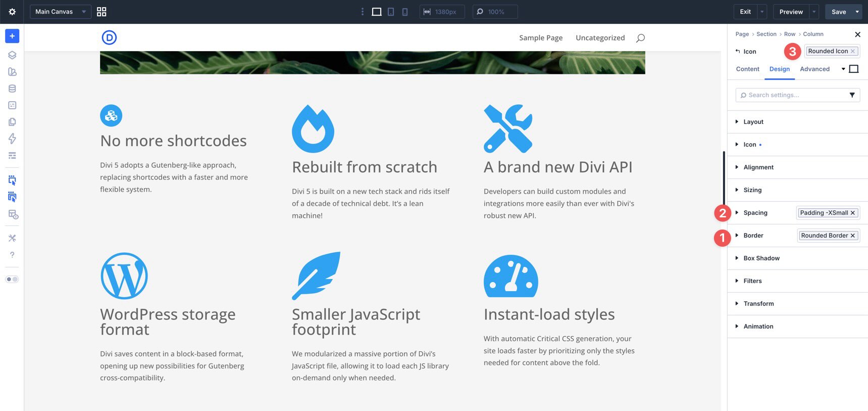Click the filter funnel in search settings

tap(852, 95)
